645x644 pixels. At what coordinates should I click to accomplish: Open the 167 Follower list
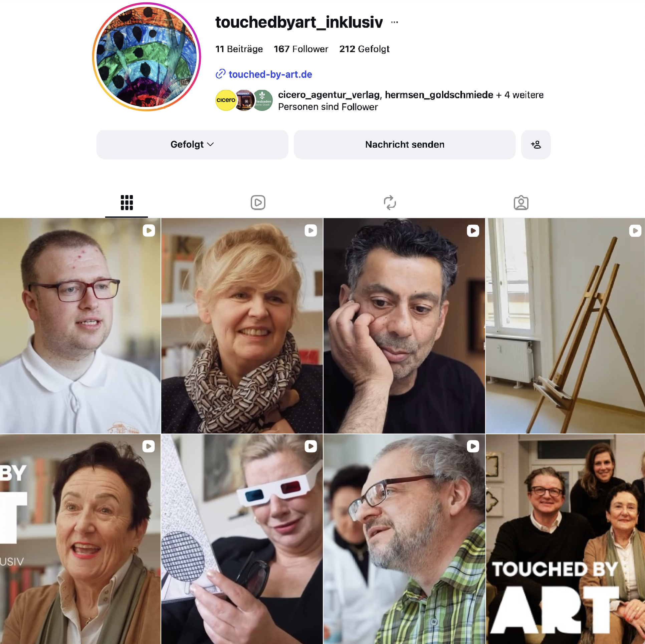click(301, 49)
